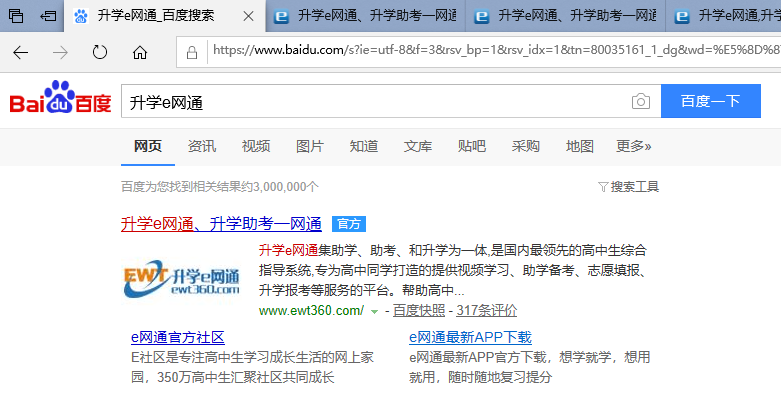Open the 升学e网通、升学助考一网通 result link
782x406 pixels.
pos(221,224)
